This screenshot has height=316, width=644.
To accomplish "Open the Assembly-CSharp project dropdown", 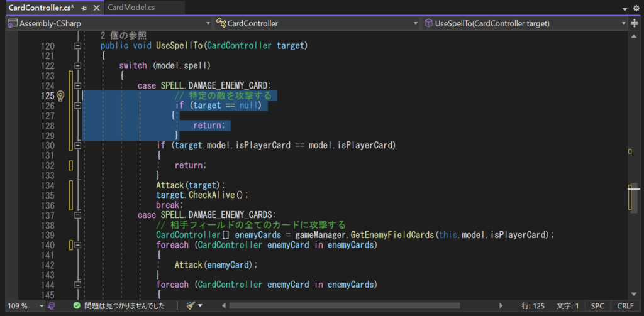I will 208,23.
